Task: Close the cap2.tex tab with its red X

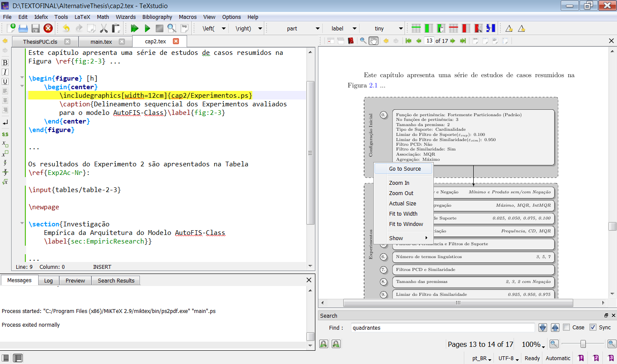Action: tap(176, 41)
